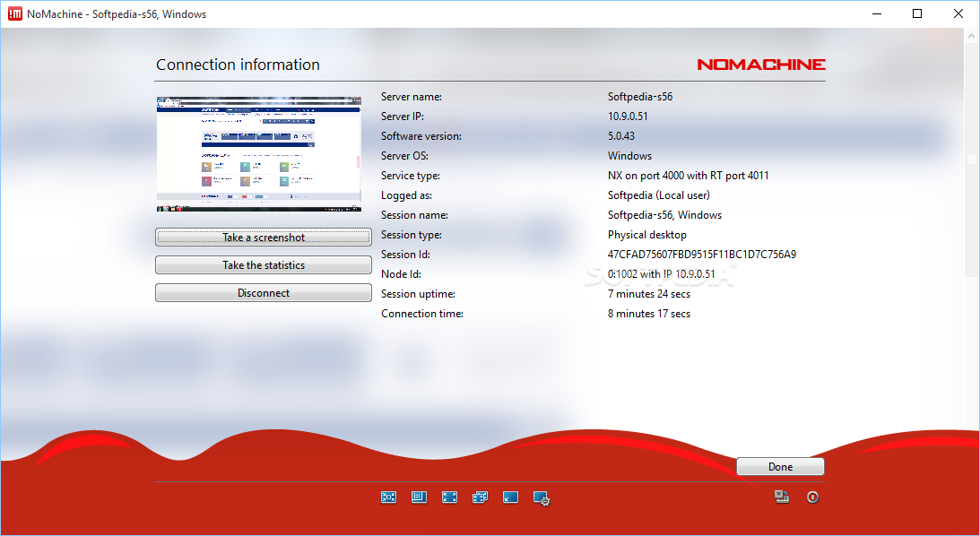Minimize the NoMachine window
Viewport: 980px width, 536px height.
click(x=876, y=13)
